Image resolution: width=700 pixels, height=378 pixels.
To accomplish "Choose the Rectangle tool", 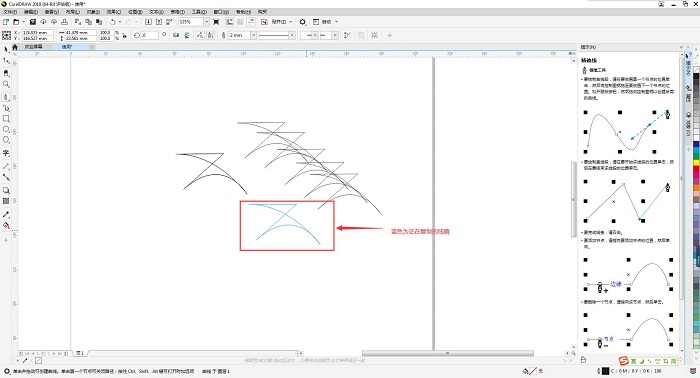I will [x=6, y=119].
